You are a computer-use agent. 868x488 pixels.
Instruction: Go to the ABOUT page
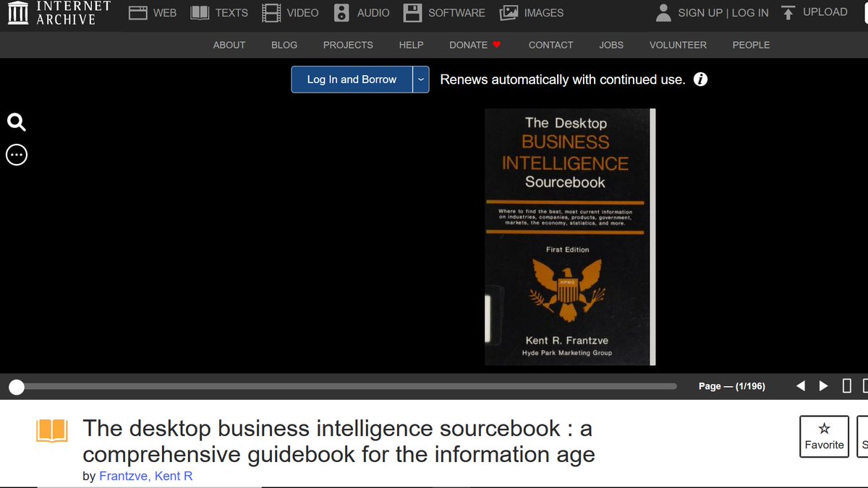pyautogui.click(x=229, y=45)
